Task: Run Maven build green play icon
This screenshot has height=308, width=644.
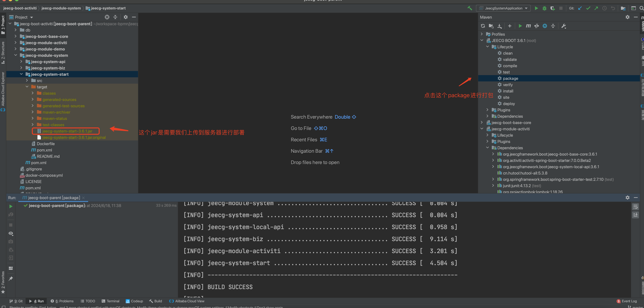Action: click(x=520, y=26)
